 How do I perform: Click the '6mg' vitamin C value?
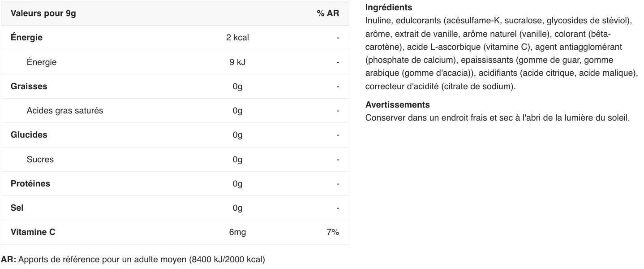point(237,232)
